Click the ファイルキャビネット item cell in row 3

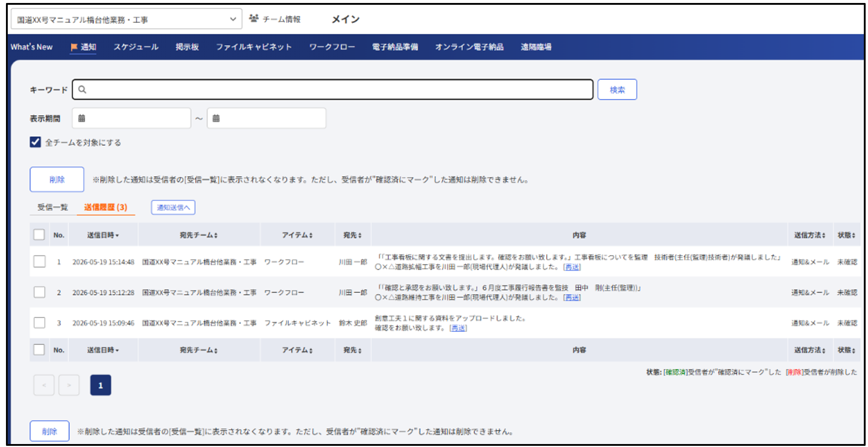tap(297, 323)
